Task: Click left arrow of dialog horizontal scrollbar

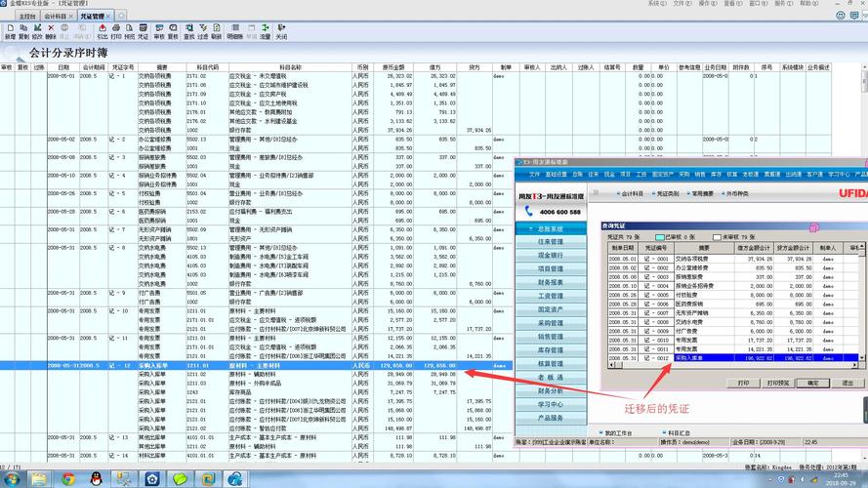Action: (x=611, y=365)
